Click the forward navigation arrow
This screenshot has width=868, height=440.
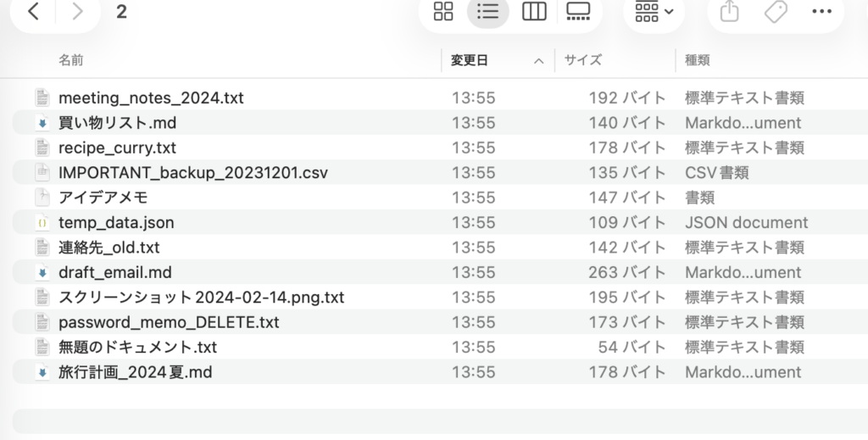pyautogui.click(x=77, y=12)
